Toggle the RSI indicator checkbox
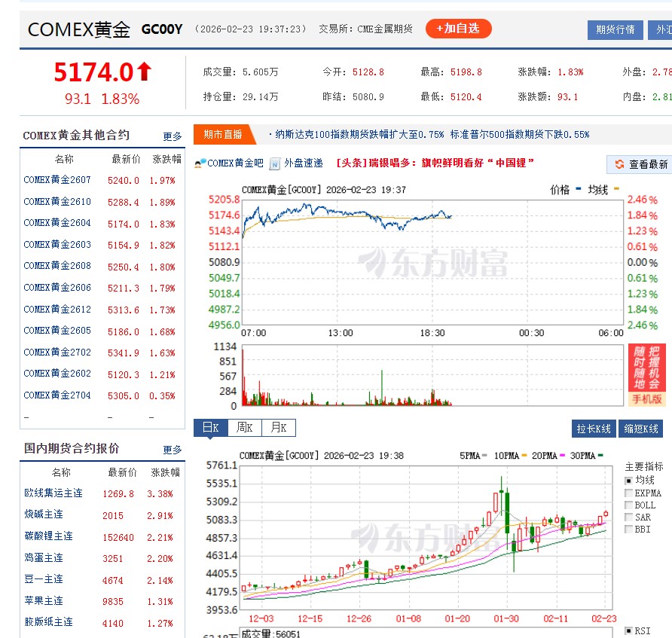The image size is (672, 638). click(x=628, y=631)
